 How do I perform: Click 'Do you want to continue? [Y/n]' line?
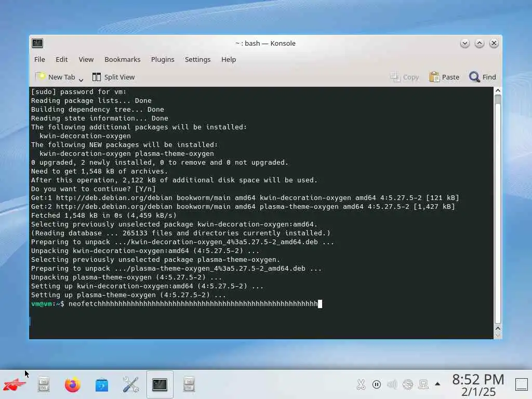(x=94, y=189)
